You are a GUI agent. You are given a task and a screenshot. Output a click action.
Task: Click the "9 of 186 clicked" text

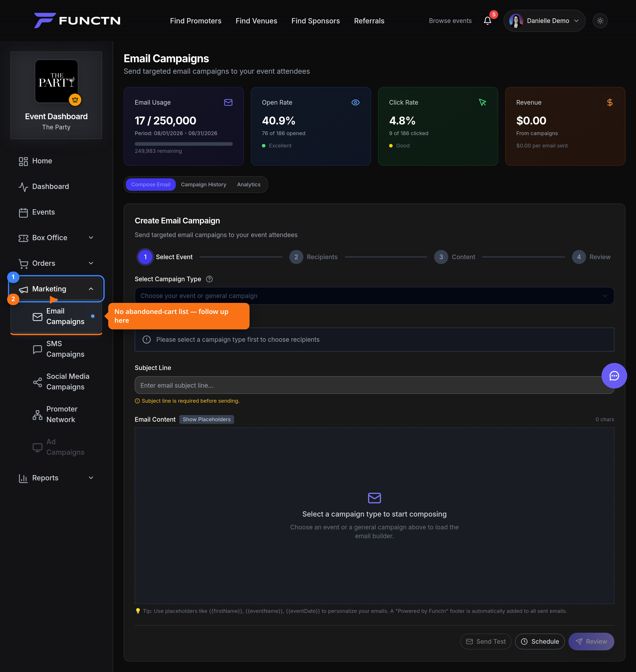click(x=409, y=133)
